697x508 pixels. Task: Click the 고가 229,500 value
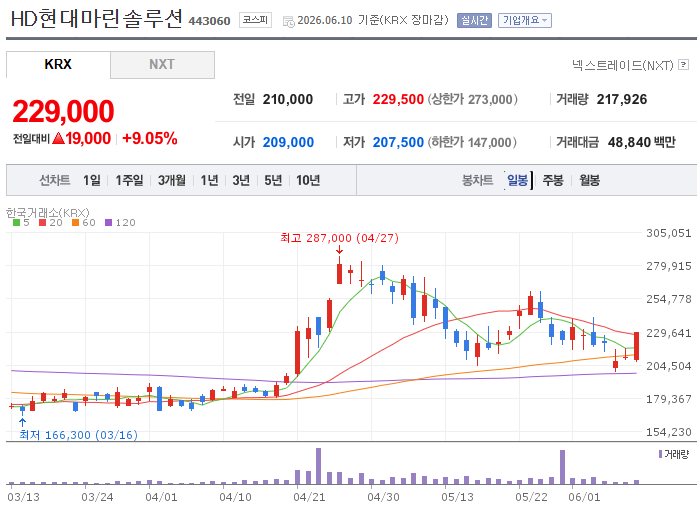pyautogui.click(x=398, y=99)
